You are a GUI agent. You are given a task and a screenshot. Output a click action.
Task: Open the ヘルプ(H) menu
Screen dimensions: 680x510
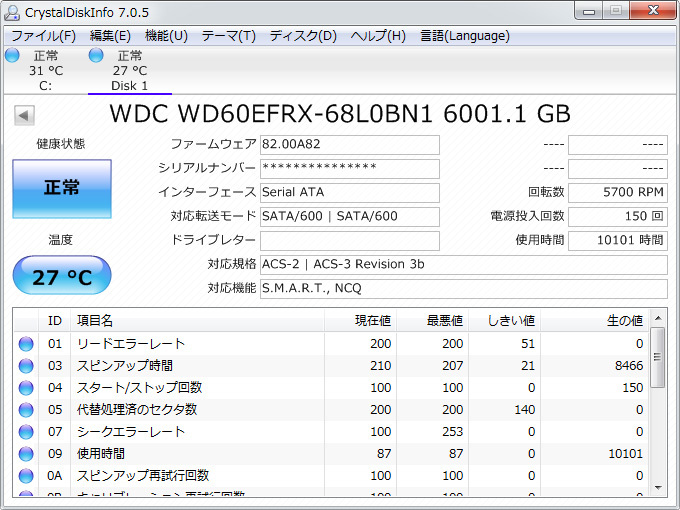tap(378, 36)
